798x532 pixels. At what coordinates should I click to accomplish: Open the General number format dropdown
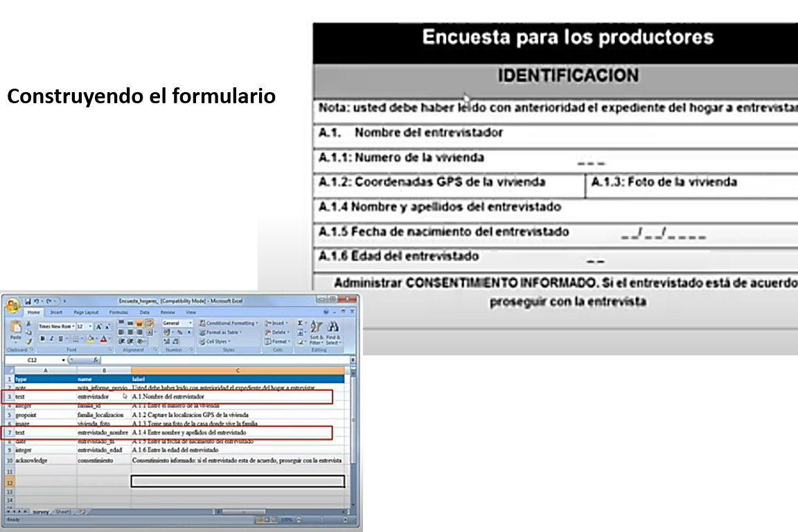(x=176, y=323)
